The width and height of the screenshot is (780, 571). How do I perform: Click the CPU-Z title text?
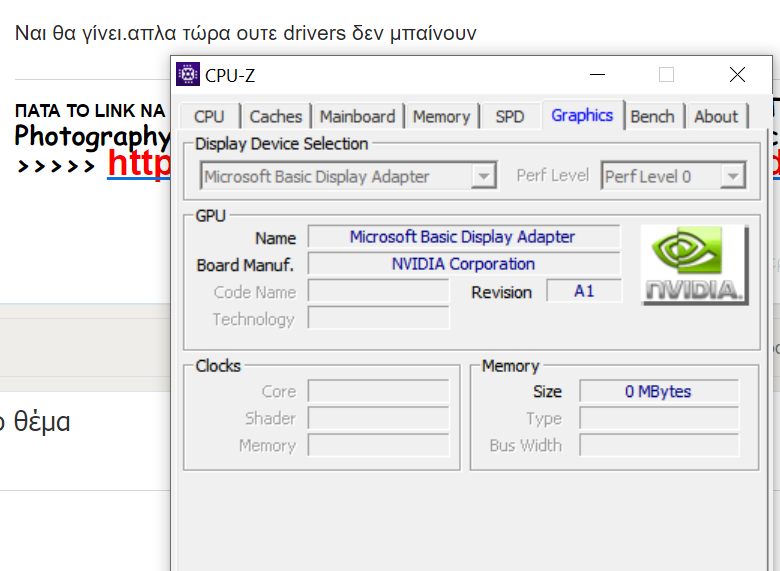230,76
